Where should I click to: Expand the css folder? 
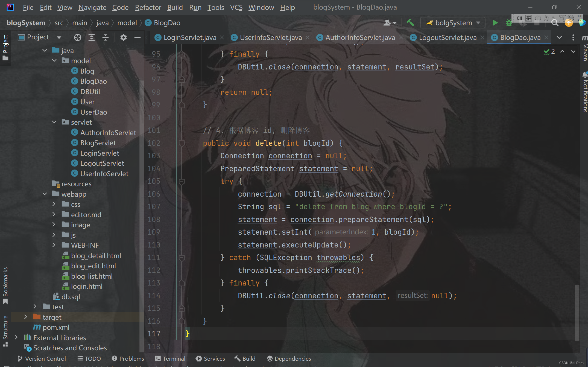click(x=54, y=204)
